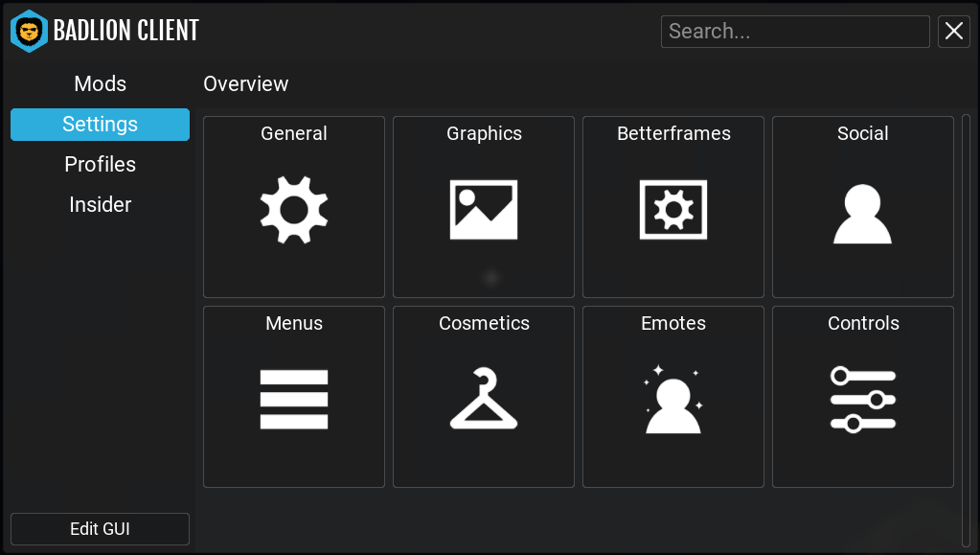
Task: Open the Betterframes settings card icon
Action: 673,210
